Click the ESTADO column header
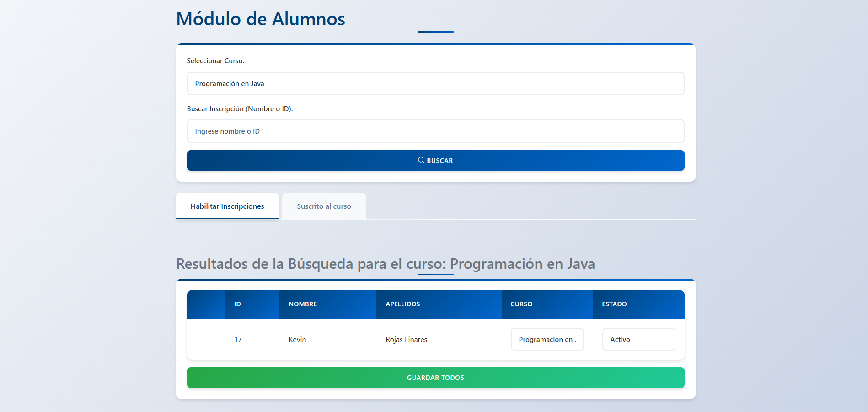 pyautogui.click(x=614, y=304)
